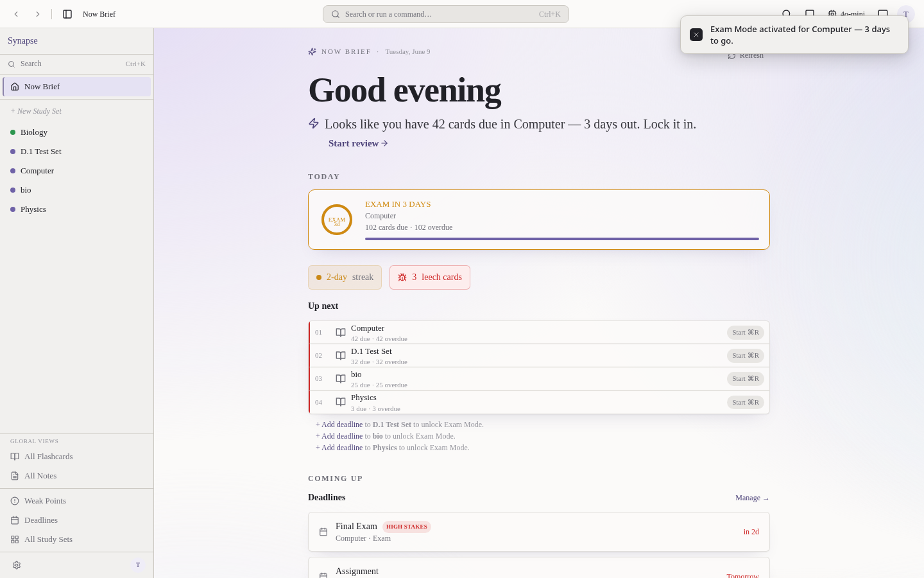Click the book icon in D.1 Test Set row
Image resolution: width=924 pixels, height=578 pixels.
pyautogui.click(x=341, y=356)
